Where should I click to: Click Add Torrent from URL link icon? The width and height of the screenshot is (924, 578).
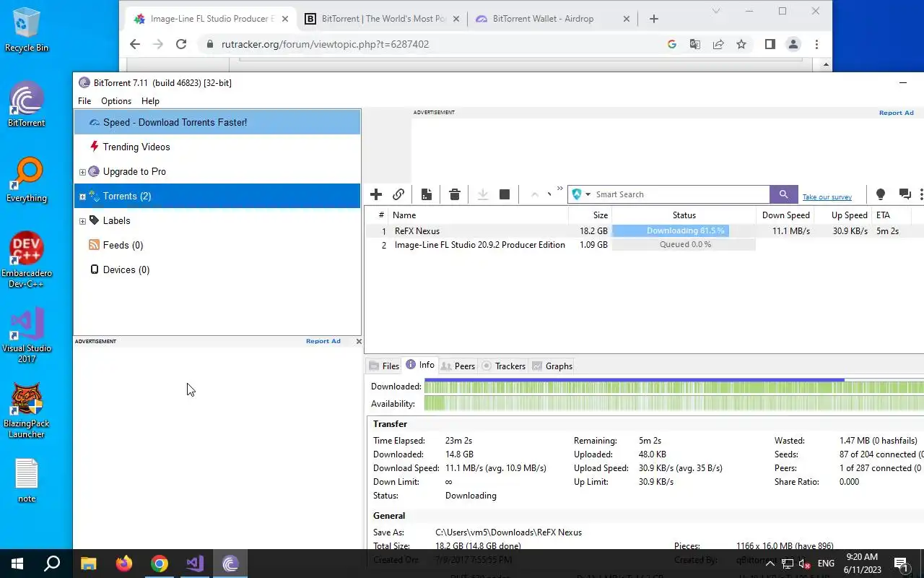click(x=398, y=194)
